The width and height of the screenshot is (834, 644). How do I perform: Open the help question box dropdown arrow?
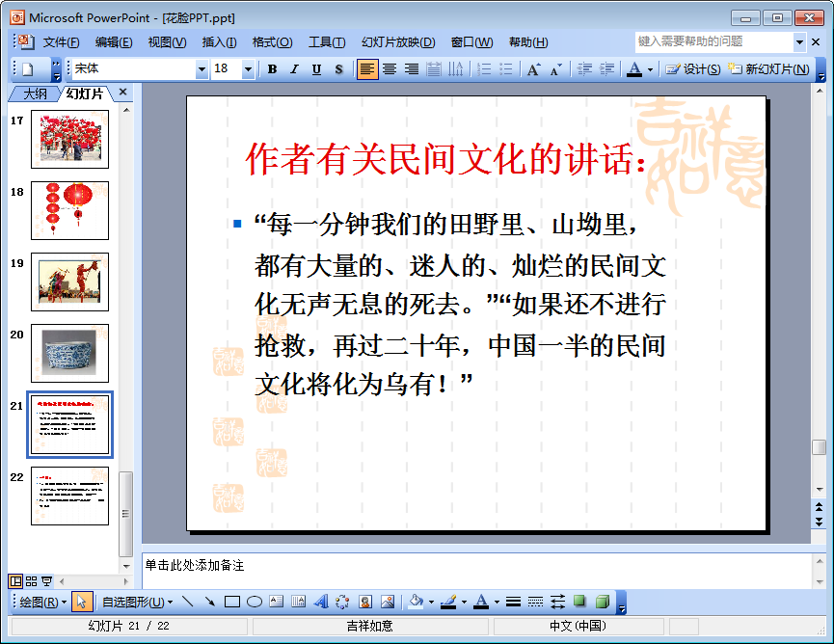tap(799, 41)
